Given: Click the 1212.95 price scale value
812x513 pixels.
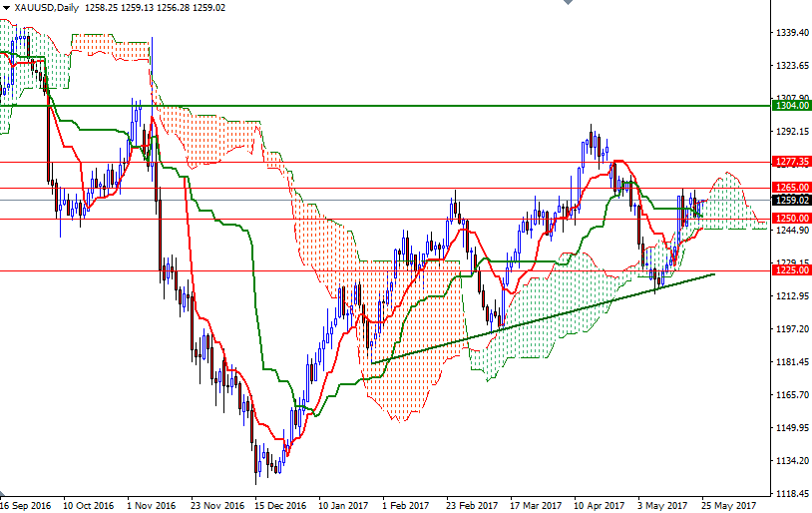Looking at the screenshot, I should coord(792,295).
